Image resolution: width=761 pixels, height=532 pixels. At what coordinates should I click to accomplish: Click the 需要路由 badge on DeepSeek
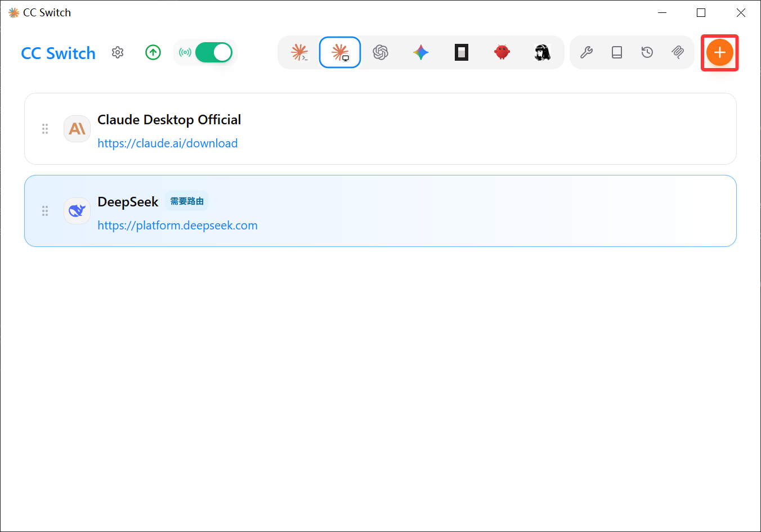tap(187, 201)
